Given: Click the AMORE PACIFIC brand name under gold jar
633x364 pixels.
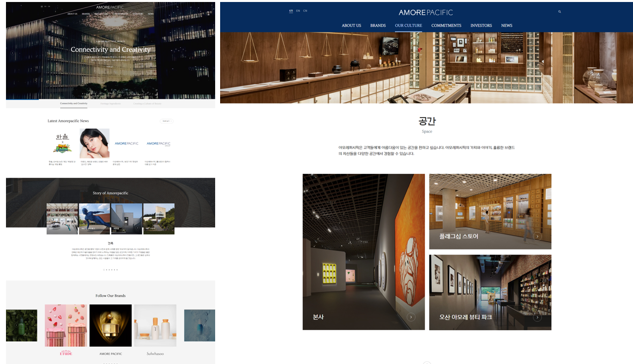Looking at the screenshot, I should coord(111,354).
